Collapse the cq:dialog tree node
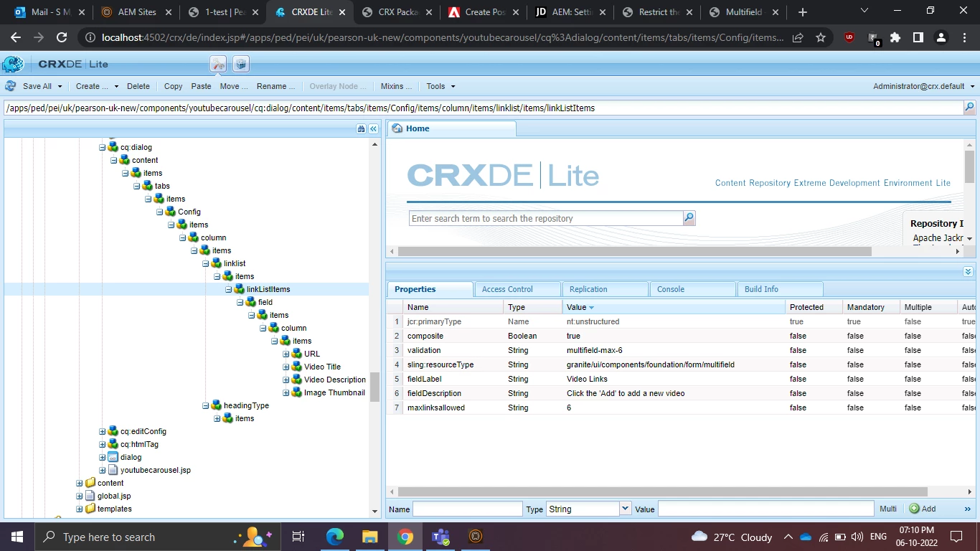Image resolution: width=980 pixels, height=551 pixels. click(x=103, y=147)
